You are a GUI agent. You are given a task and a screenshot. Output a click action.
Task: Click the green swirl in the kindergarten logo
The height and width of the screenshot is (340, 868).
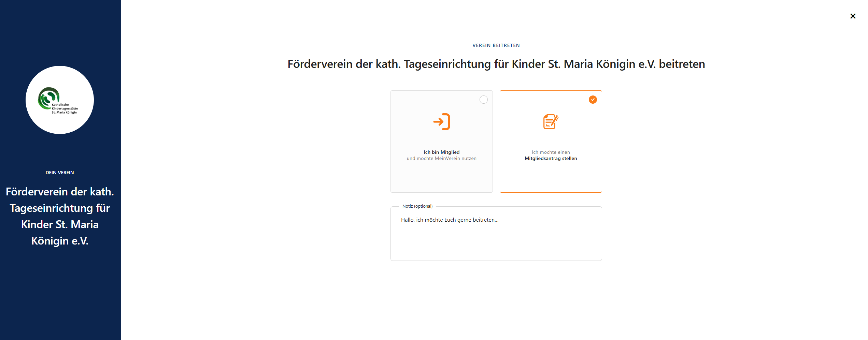point(47,97)
